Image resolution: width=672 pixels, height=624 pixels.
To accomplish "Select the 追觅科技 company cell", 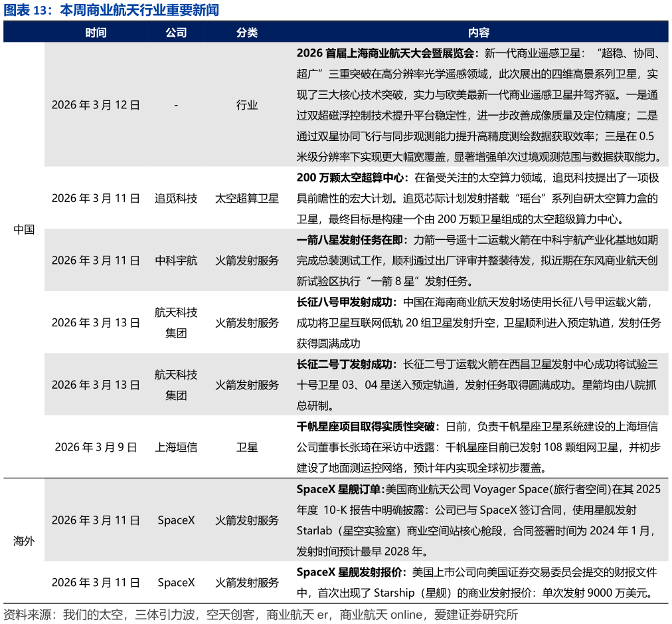I will [176, 198].
